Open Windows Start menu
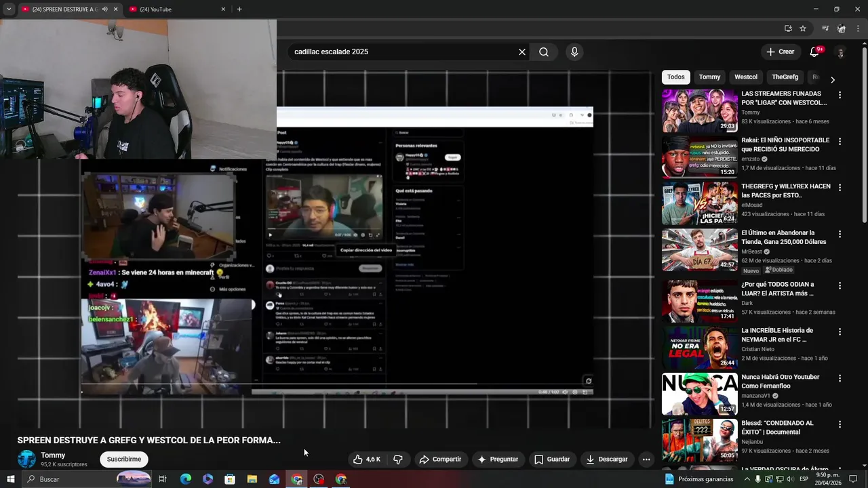The width and height of the screenshot is (868, 488). point(9,479)
